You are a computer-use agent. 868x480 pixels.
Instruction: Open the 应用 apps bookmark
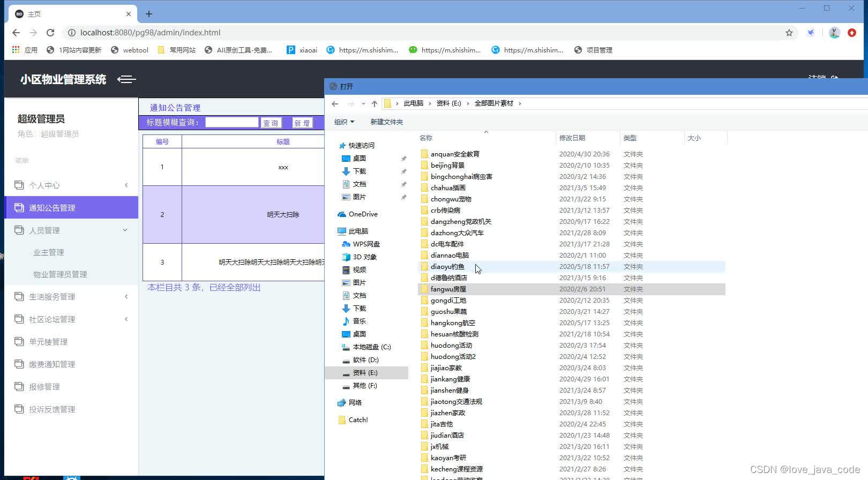click(x=25, y=50)
